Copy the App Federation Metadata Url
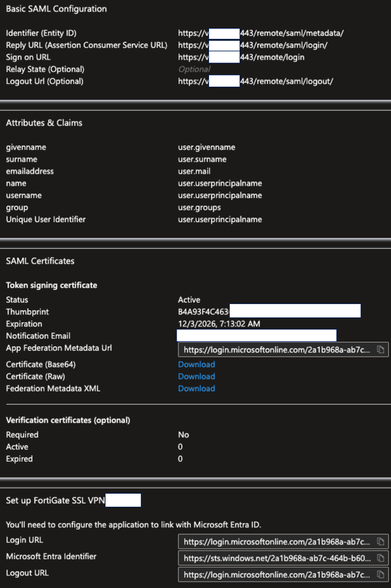391x588 pixels. [380, 349]
